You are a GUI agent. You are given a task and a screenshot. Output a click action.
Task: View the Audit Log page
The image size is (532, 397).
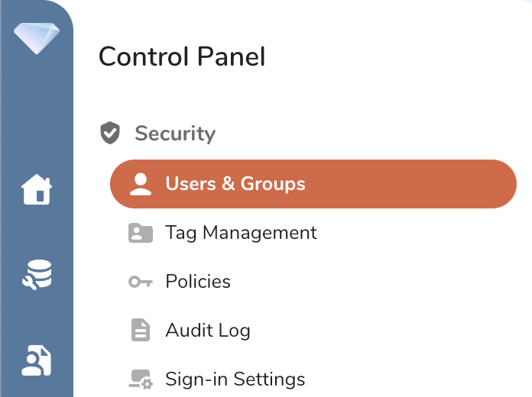coord(208,331)
